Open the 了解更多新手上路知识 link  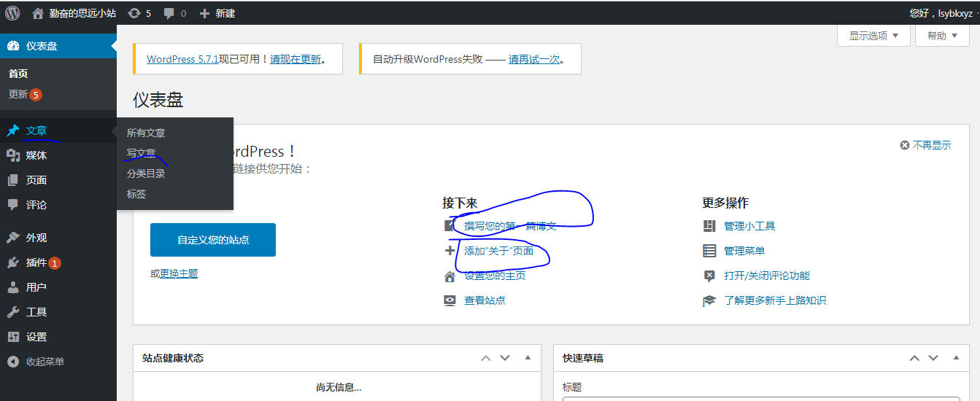[775, 300]
